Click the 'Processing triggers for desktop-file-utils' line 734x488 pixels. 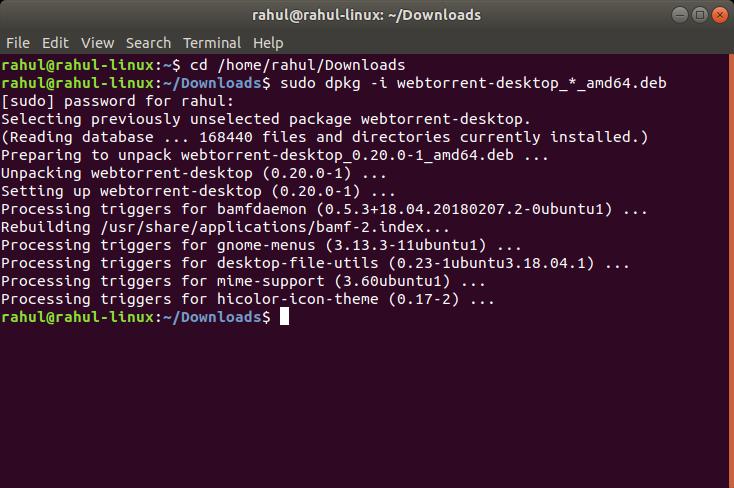pyautogui.click(x=316, y=263)
